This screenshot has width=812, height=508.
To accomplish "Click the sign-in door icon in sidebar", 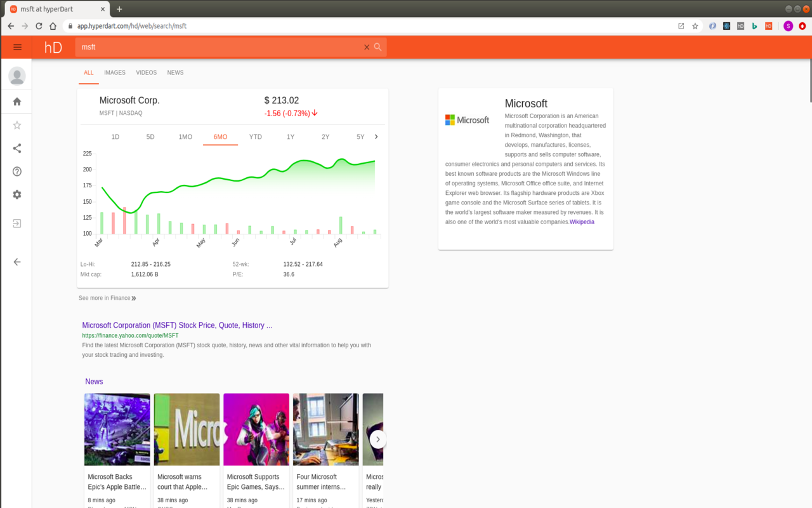I will coord(17,224).
